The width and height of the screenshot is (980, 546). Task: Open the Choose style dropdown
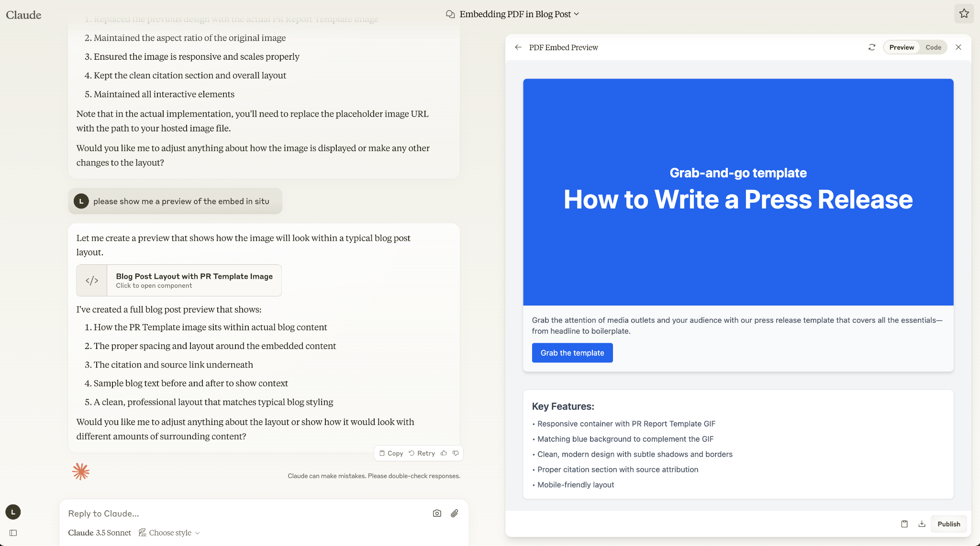pyautogui.click(x=168, y=532)
